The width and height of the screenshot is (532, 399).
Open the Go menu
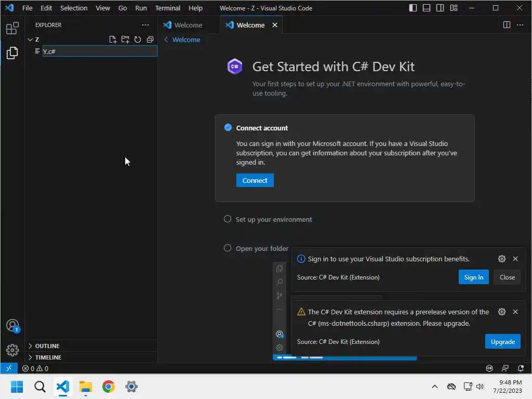pyautogui.click(x=123, y=8)
